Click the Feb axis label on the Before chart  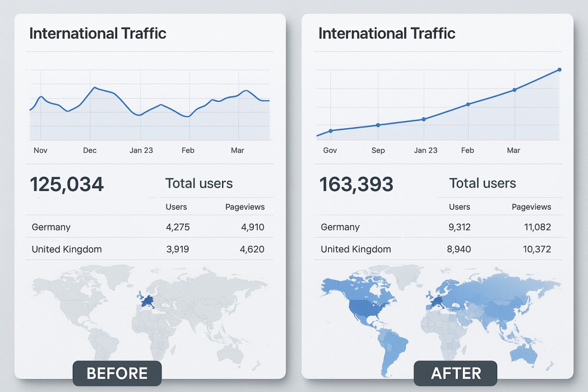point(188,151)
